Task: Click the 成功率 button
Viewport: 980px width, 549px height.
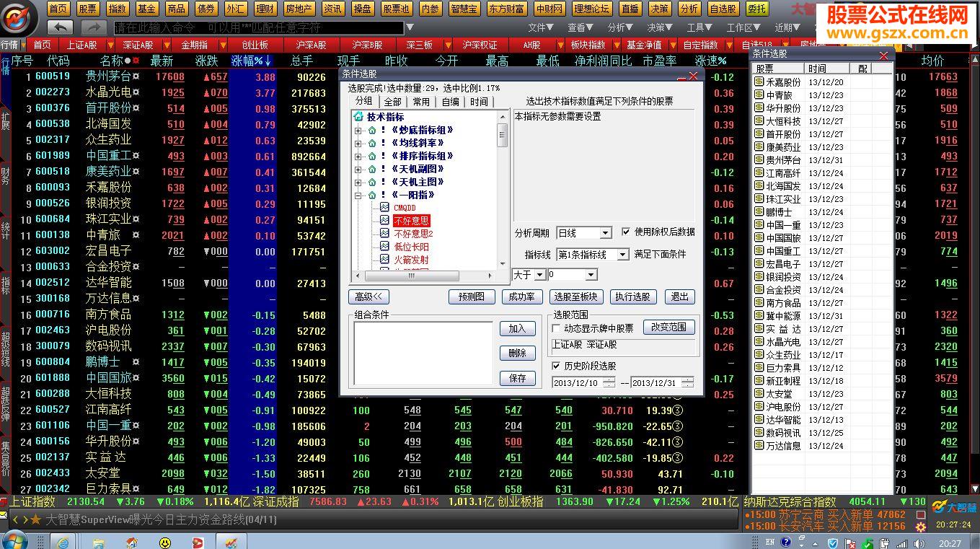Action: 521,297
